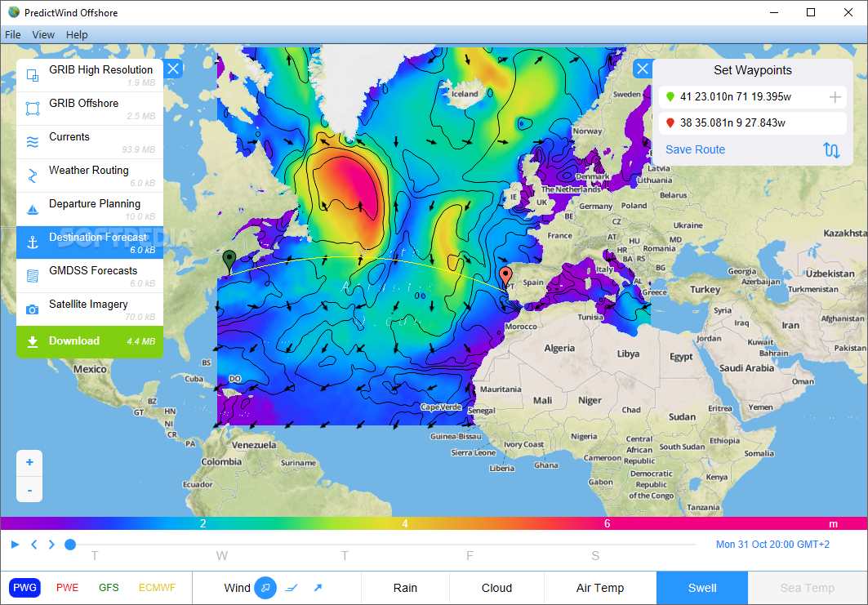The width and height of the screenshot is (868, 605).
Task: Select the wind arrow display style
Action: click(x=318, y=588)
